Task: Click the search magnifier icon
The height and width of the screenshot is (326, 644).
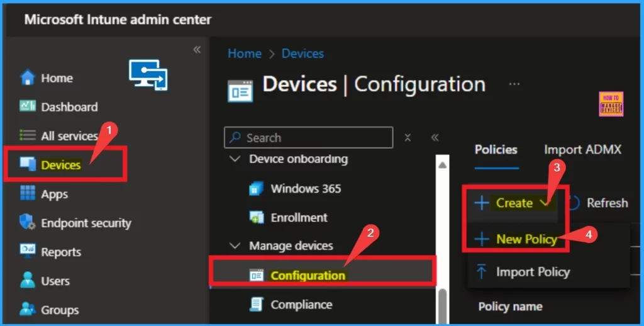Action: coord(235,137)
